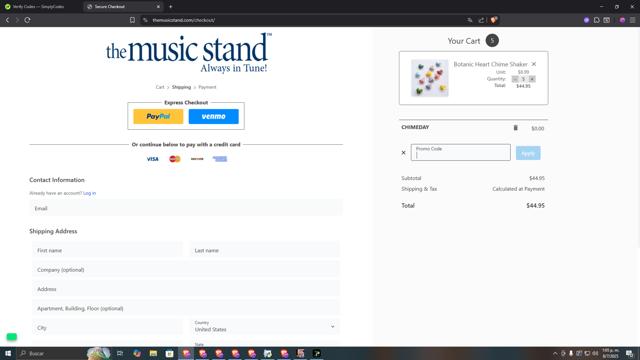The height and width of the screenshot is (360, 640).
Task: Apply the promo code
Action: tap(528, 153)
